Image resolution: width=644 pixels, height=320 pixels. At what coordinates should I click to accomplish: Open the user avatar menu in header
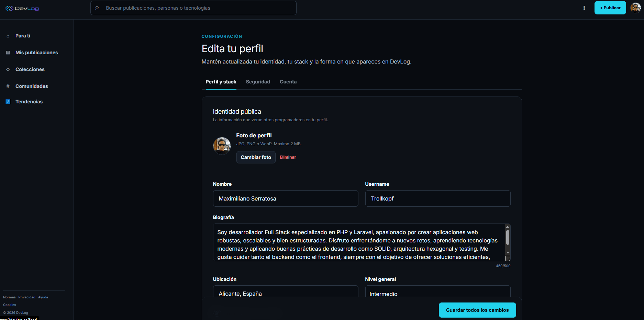pyautogui.click(x=635, y=8)
